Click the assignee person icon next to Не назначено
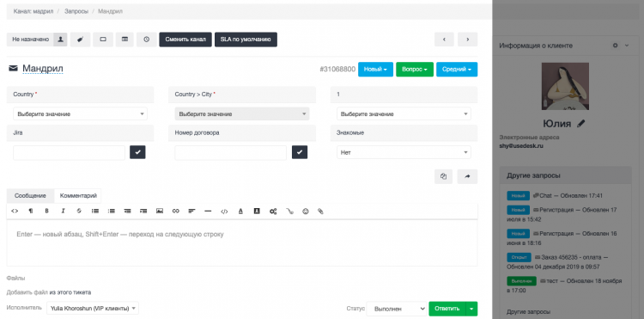Viewport: 644px width, 319px height. (60, 40)
